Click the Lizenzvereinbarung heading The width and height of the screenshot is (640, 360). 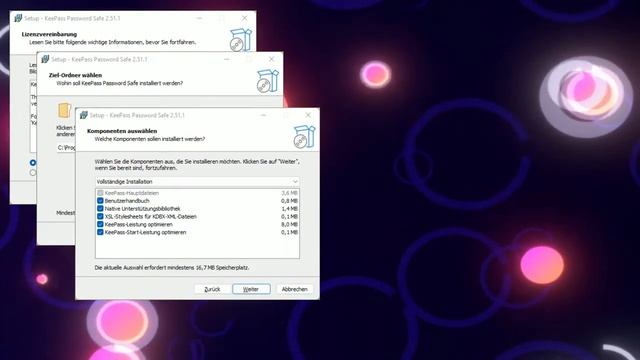pos(49,34)
